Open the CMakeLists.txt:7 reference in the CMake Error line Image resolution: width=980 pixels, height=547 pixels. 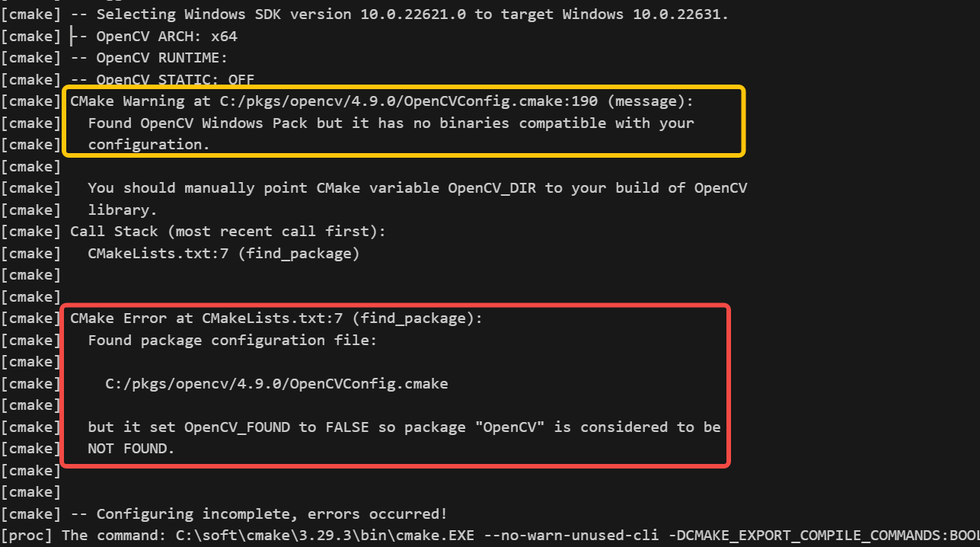(x=272, y=318)
